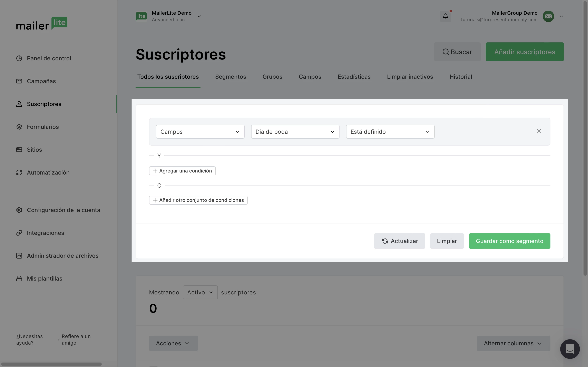The image size is (588, 367).
Task: Open the Campos filter type dropdown
Action: [200, 132]
